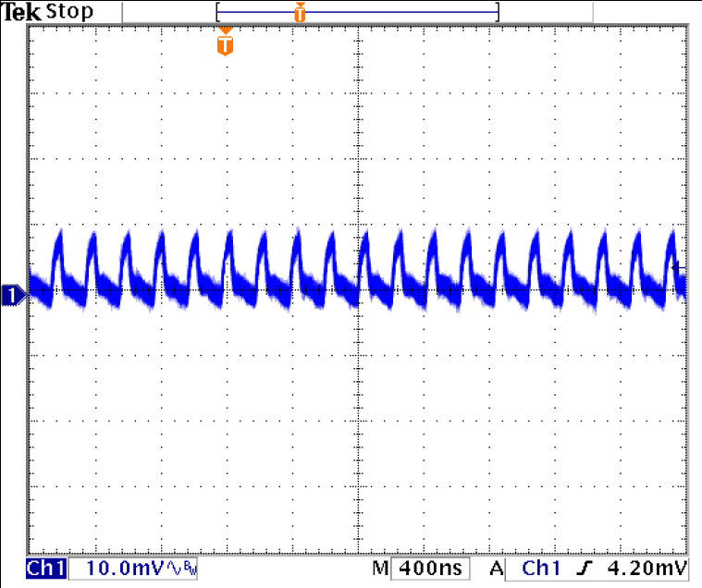The width and height of the screenshot is (702, 588).
Task: Click the trigger level arrow at right edge
Action: (x=680, y=266)
